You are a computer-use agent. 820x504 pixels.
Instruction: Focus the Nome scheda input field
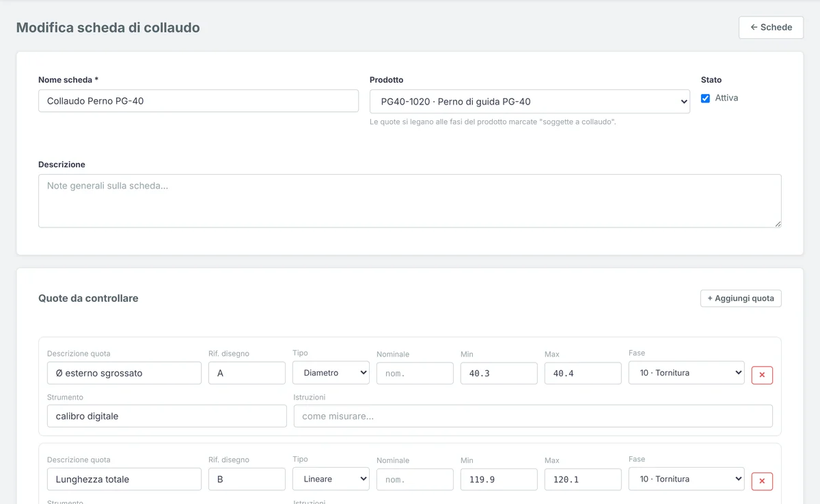click(x=198, y=101)
